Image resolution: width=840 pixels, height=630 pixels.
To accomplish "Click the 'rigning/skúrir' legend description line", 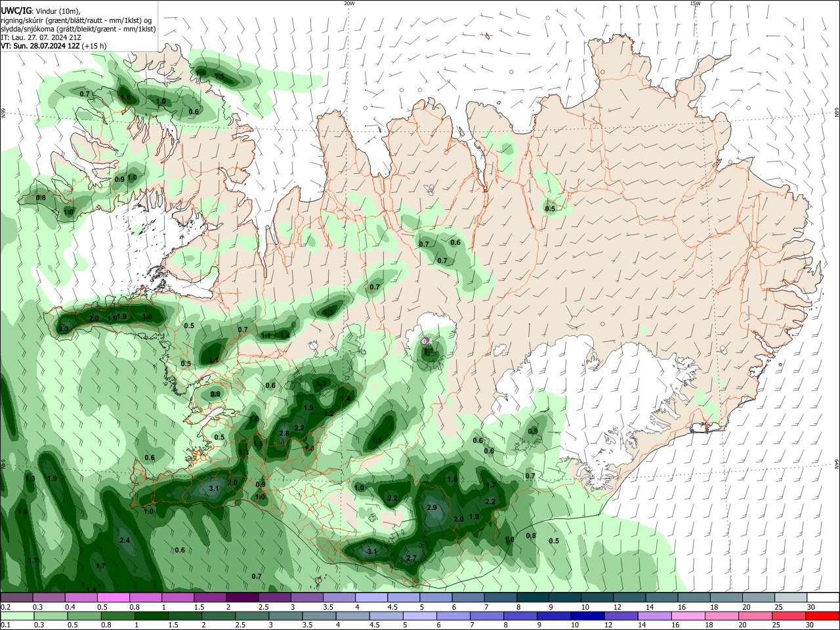I will click(76, 20).
